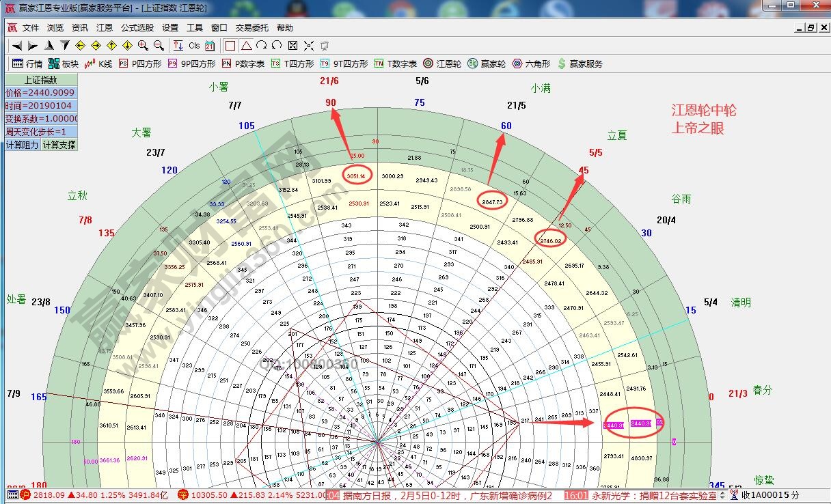Switch to the P四方形 square chart

point(140,64)
